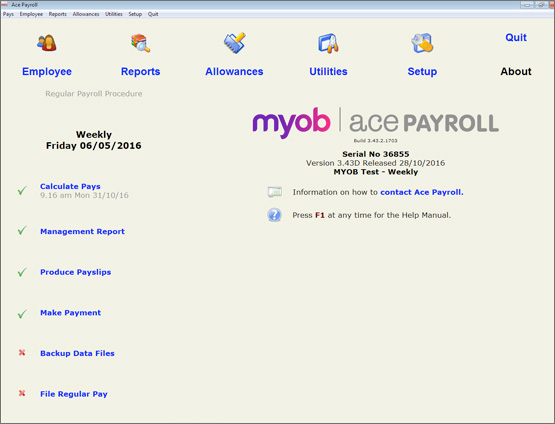Screen dimensions: 555x424
Task: Click the Employee people icon
Action: 47,43
